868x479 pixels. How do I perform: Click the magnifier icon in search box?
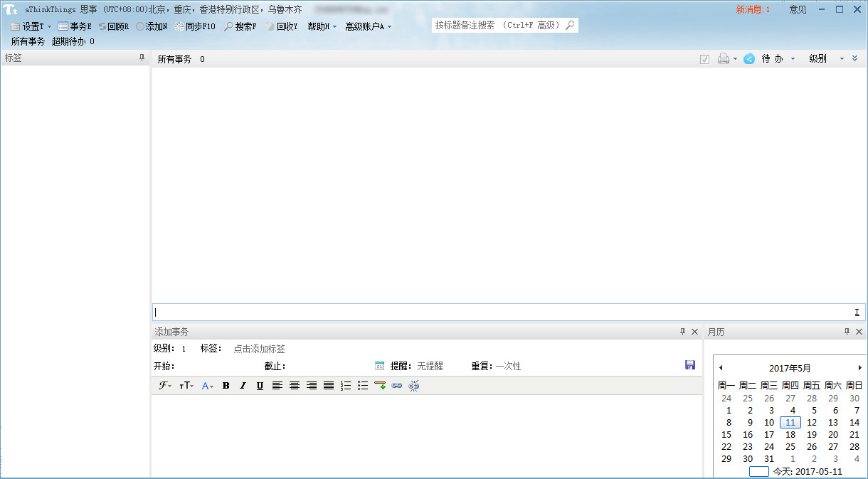(x=570, y=25)
